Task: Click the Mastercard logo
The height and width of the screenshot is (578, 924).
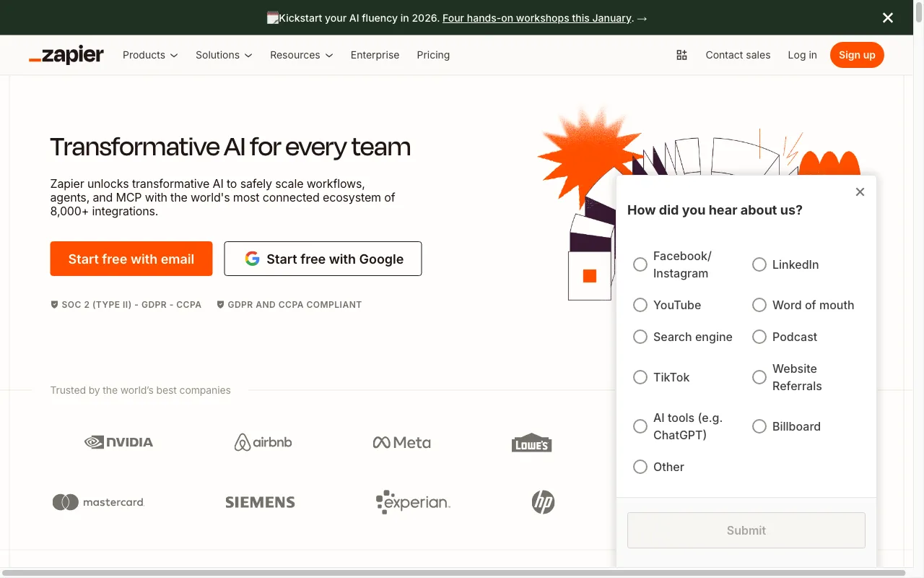Action: (x=99, y=502)
